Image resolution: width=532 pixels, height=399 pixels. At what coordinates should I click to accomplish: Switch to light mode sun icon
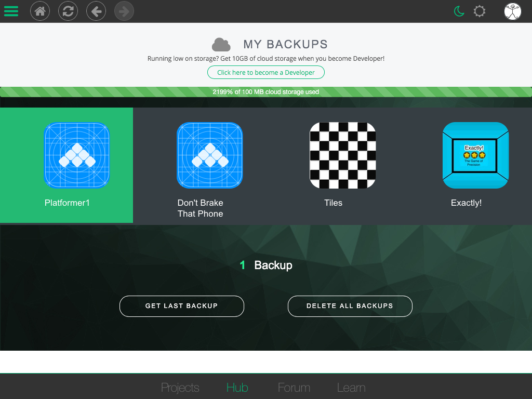click(x=480, y=11)
